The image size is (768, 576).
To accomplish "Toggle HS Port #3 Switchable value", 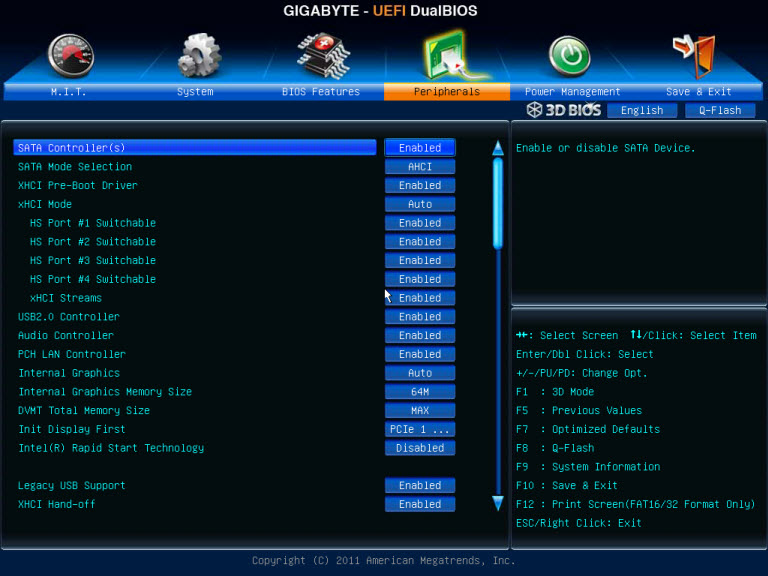I will tap(420, 260).
